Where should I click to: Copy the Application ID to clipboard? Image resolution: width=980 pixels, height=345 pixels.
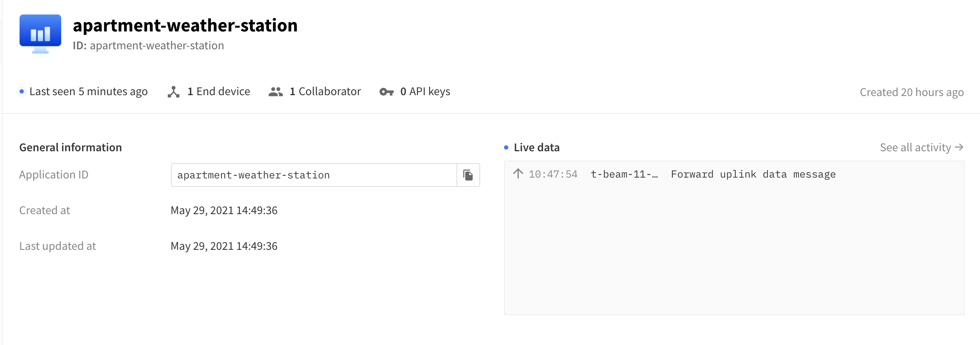tap(468, 175)
